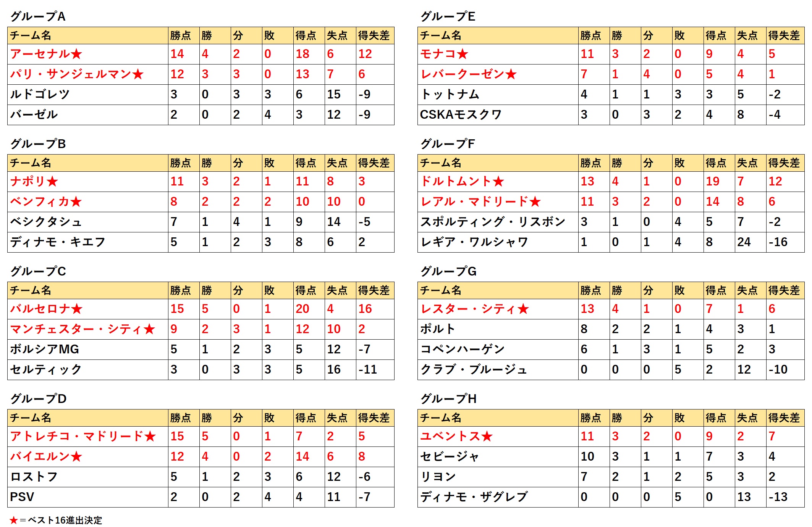
Task: Click the star after ドルトムント
Action: point(498,181)
